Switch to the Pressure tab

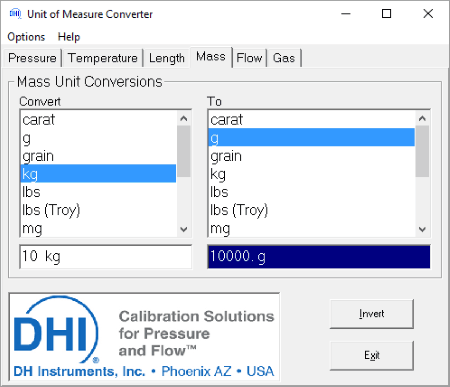coord(32,58)
